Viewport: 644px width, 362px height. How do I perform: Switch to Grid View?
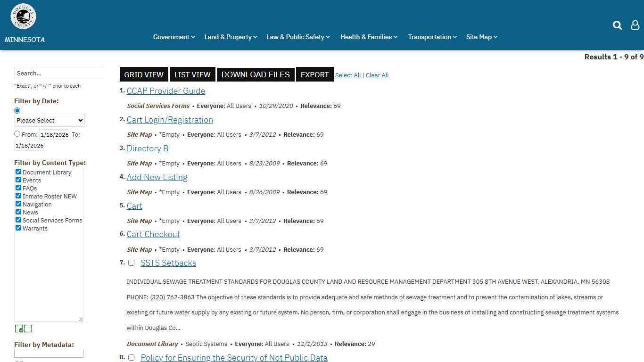144,74
